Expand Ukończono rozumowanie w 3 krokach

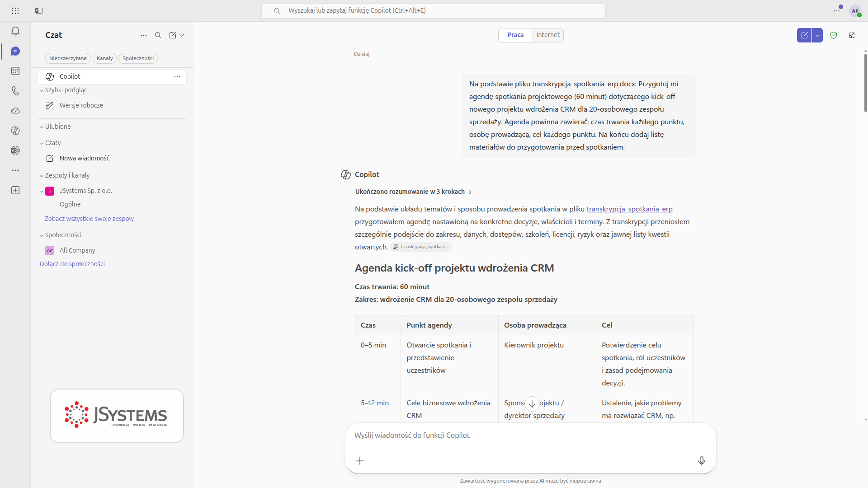click(x=413, y=192)
